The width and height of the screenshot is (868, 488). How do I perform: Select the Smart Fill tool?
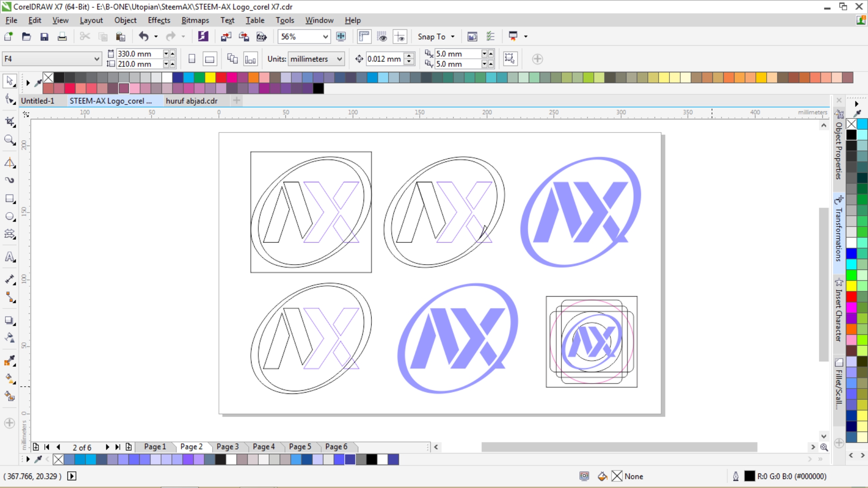click(9, 396)
